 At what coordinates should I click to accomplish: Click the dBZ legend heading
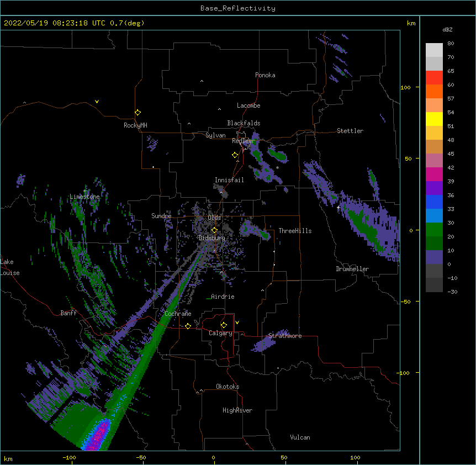(447, 29)
